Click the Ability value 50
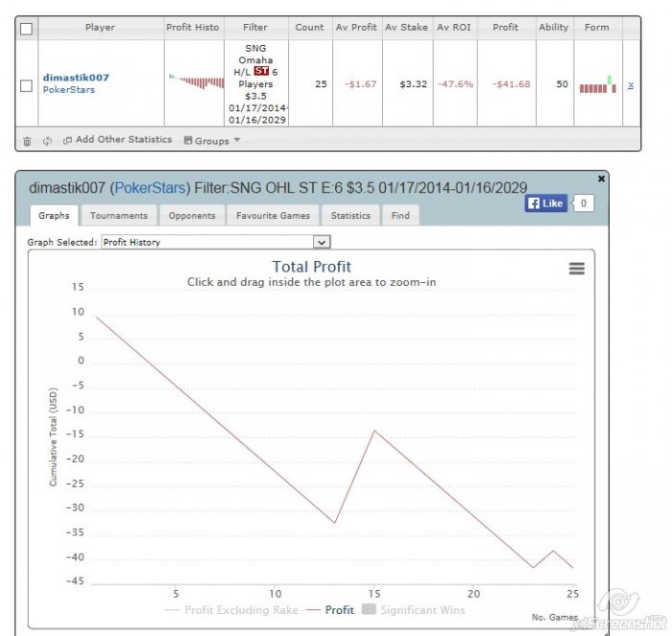The height and width of the screenshot is (636, 672). (x=563, y=84)
